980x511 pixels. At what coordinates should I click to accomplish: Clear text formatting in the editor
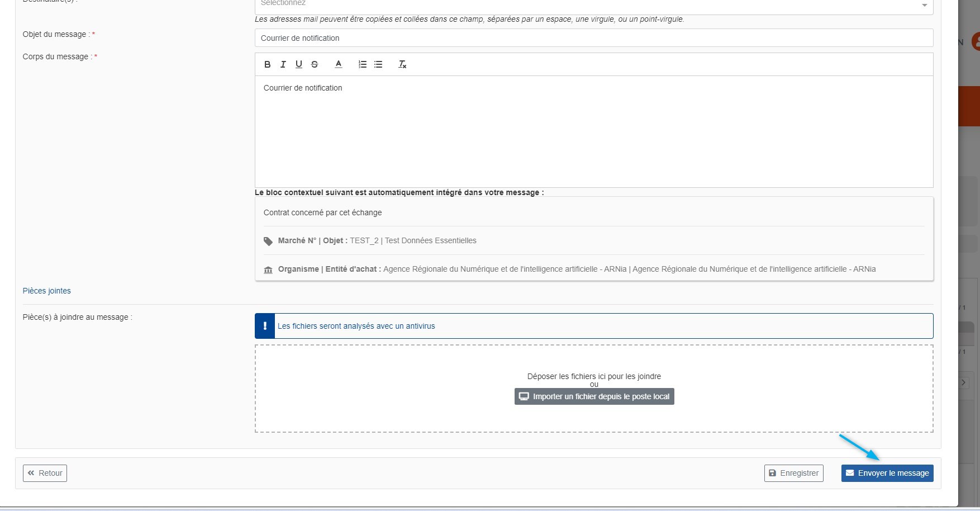[402, 64]
